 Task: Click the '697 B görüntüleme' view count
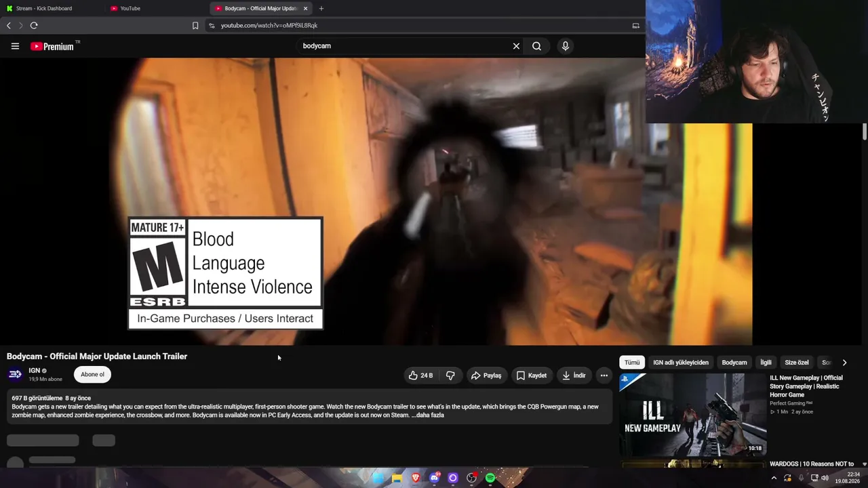(37, 399)
